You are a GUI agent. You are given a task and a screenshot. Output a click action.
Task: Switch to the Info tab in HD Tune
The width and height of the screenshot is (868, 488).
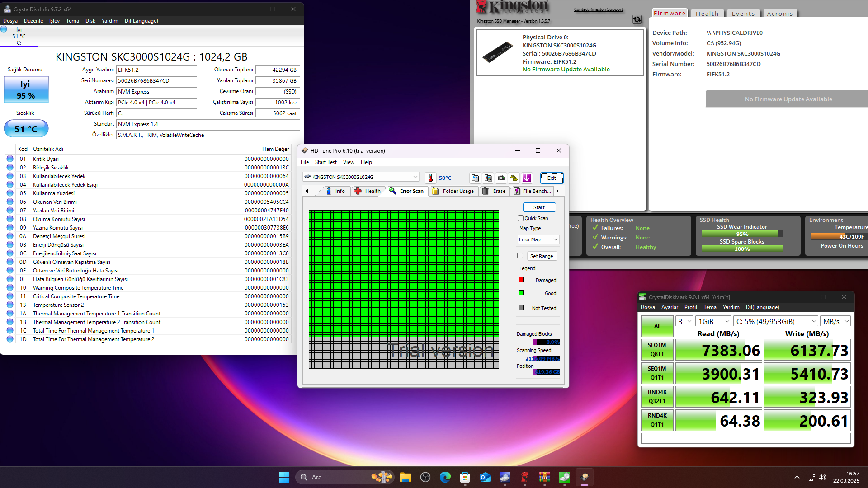335,191
